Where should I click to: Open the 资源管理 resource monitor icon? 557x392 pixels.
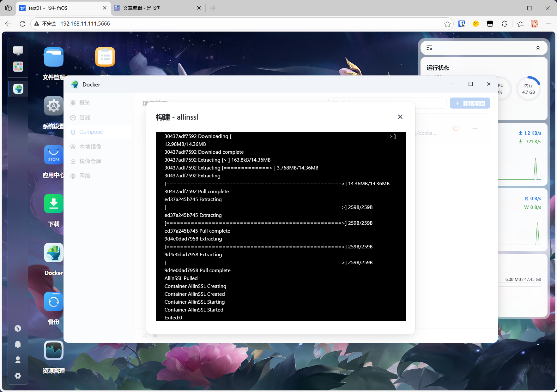pos(53,351)
